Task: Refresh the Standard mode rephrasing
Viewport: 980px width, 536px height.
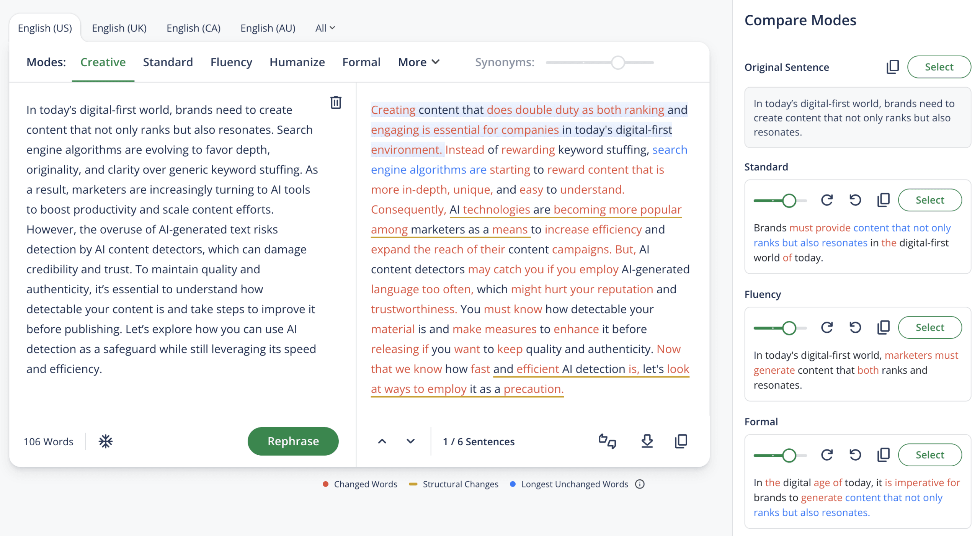Action: (x=827, y=200)
